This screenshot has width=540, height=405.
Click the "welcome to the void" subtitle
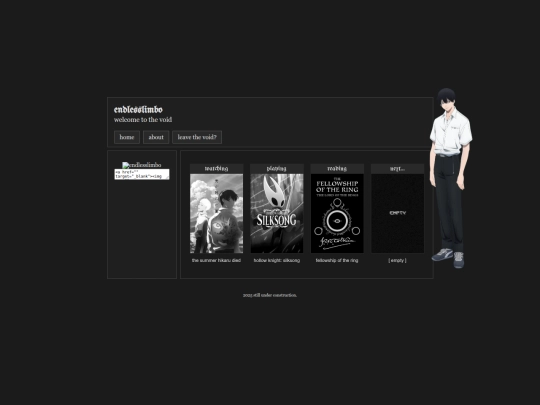coord(143,120)
